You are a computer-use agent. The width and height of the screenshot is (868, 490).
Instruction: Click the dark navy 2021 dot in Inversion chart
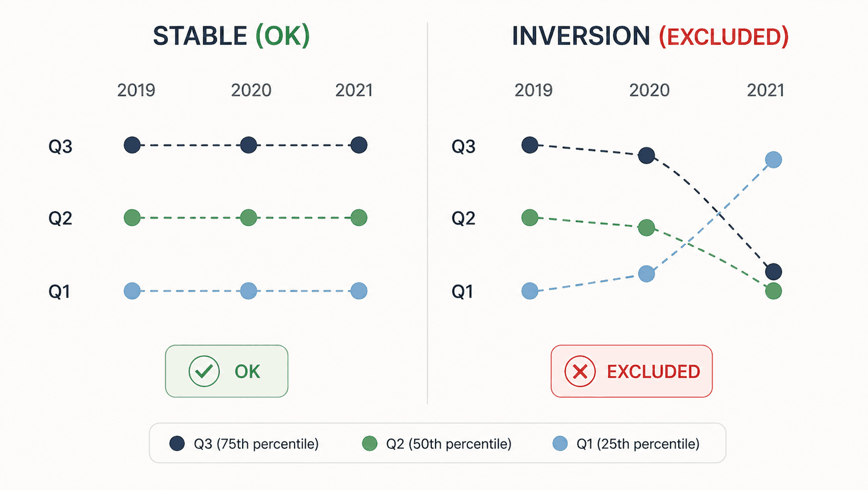click(x=773, y=272)
